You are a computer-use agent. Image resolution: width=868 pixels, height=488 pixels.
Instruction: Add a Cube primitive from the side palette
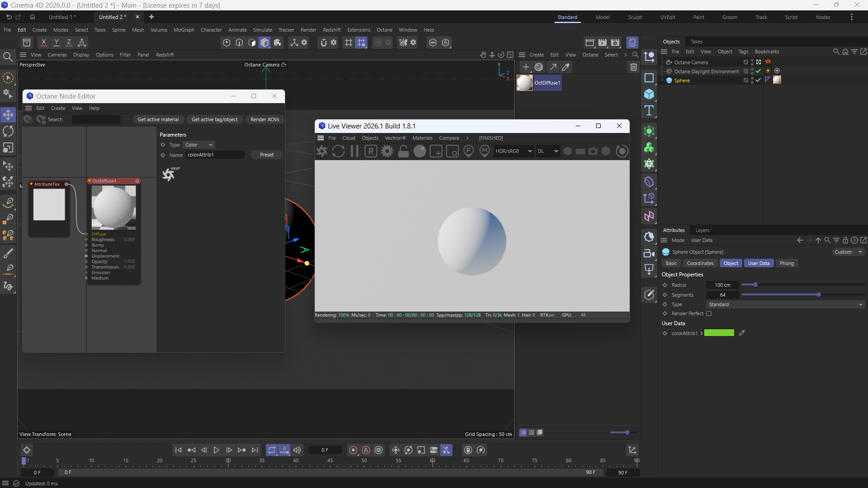click(649, 94)
